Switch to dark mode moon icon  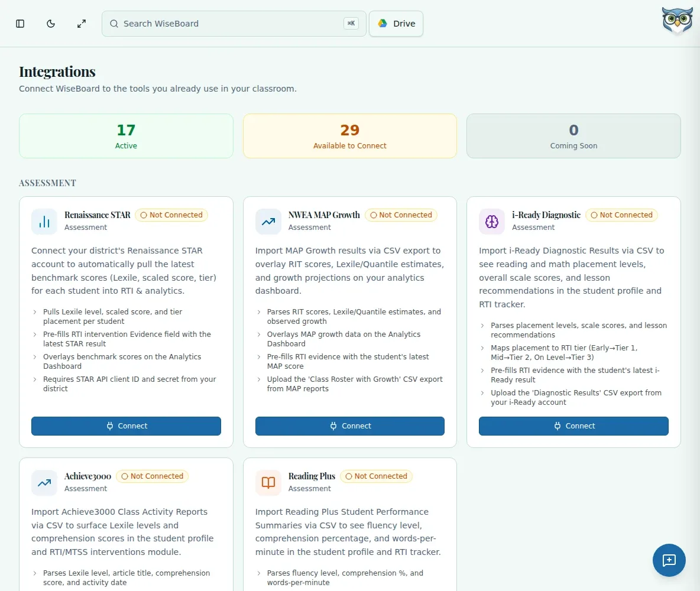[x=51, y=24]
